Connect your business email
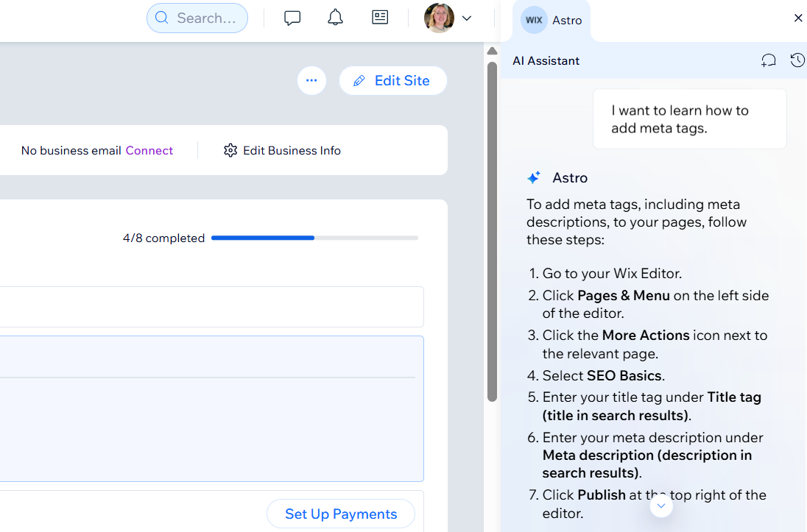This screenshot has height=532, width=807. coord(149,150)
